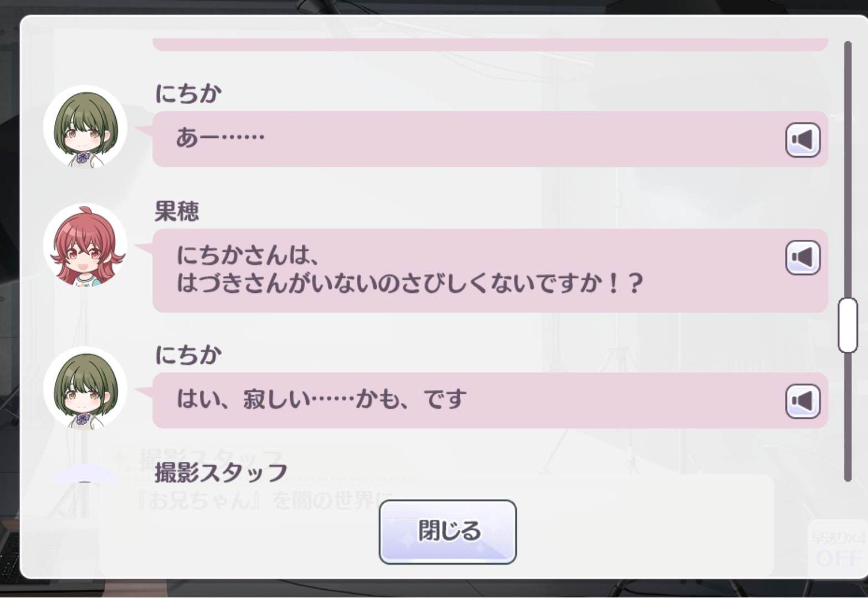Click Nichika's avatar beside "あー……" bubble
Image resolution: width=868 pixels, height=598 pixels.
click(85, 127)
